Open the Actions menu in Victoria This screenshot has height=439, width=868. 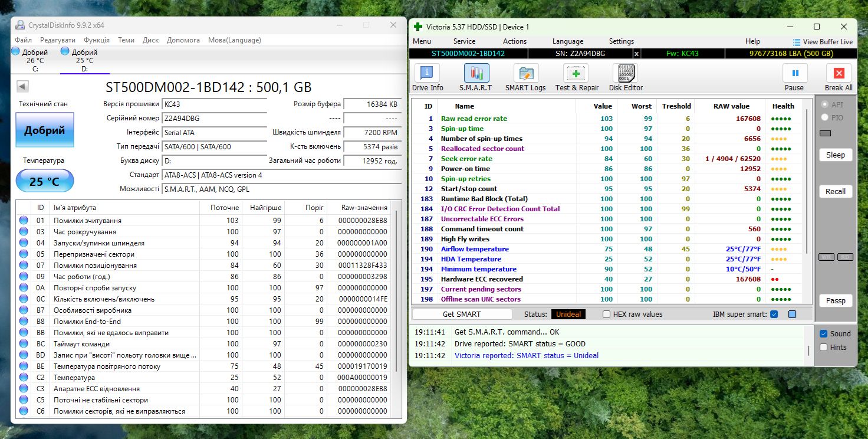(515, 41)
